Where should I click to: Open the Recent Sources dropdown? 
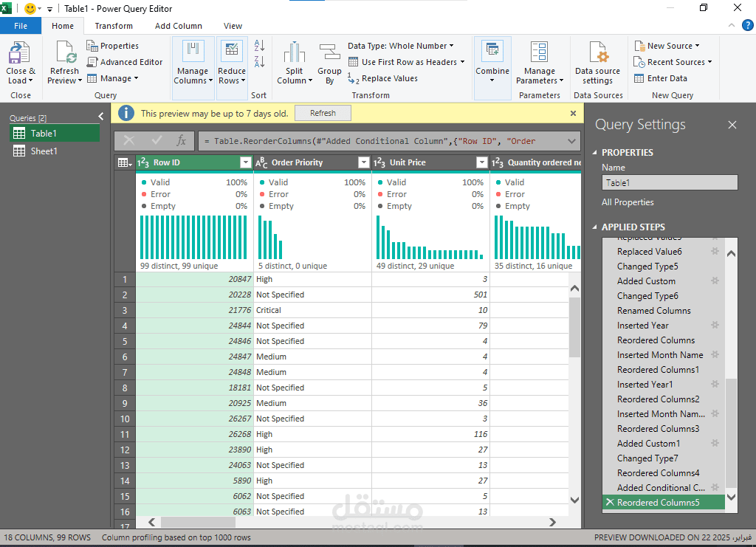click(673, 62)
